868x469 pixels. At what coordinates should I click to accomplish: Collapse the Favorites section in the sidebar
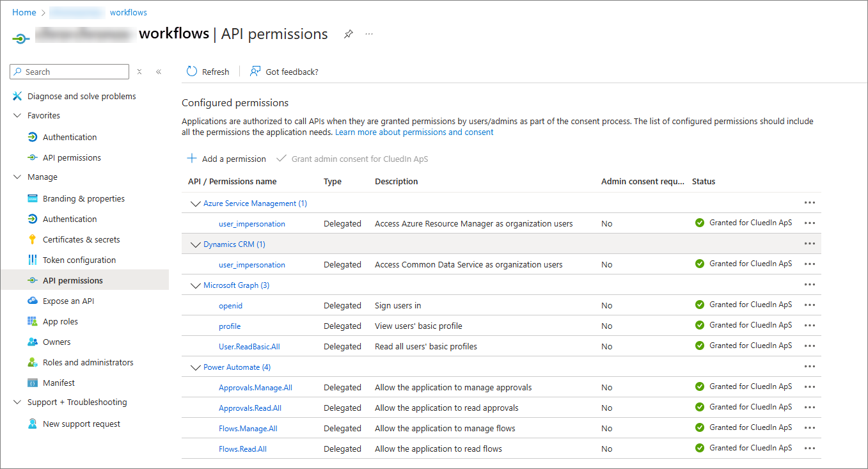tap(17, 115)
